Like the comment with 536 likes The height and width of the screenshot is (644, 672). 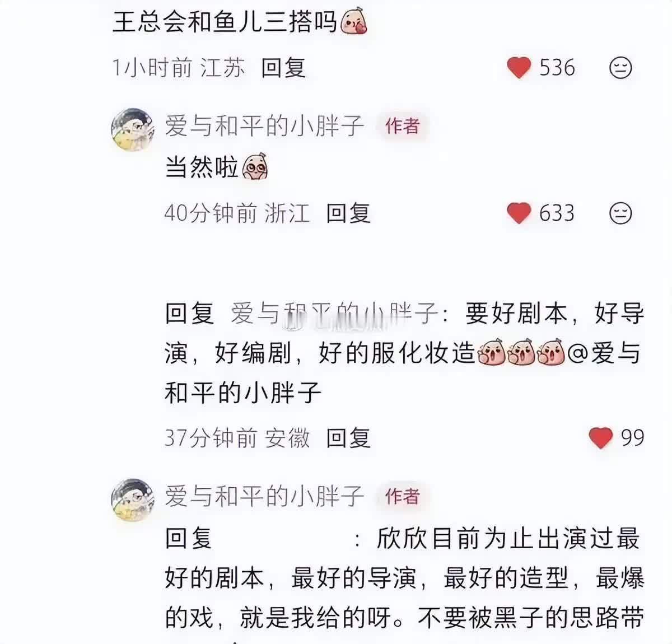click(x=519, y=68)
